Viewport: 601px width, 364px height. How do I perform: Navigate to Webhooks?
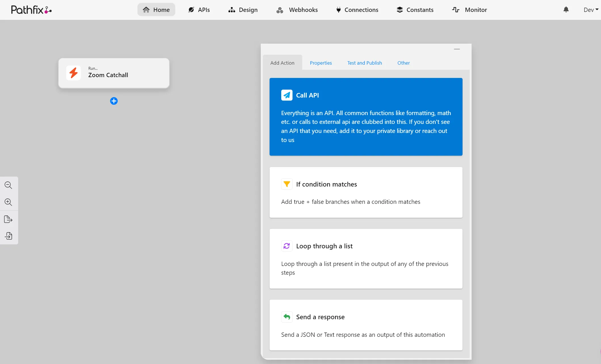click(x=297, y=10)
